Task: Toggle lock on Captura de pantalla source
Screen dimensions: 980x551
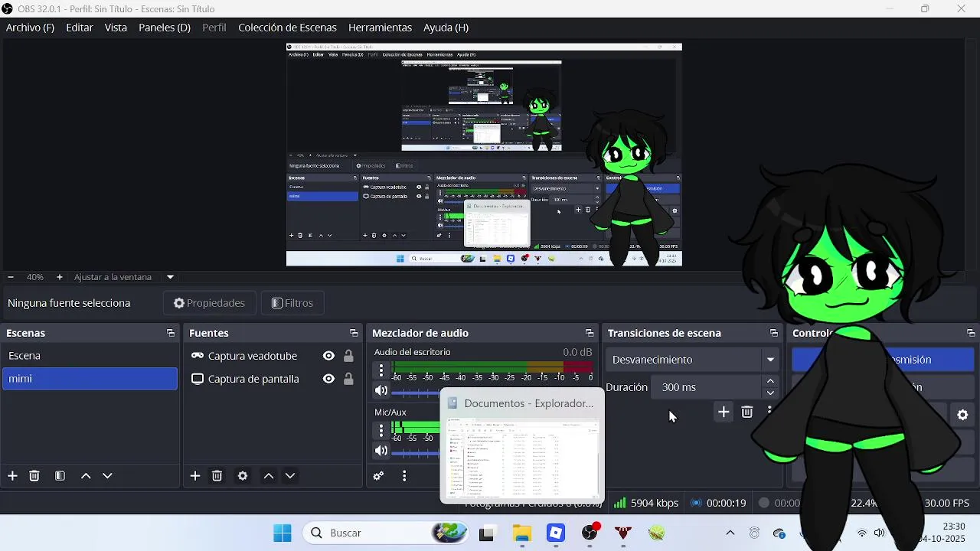Action: [x=348, y=379]
